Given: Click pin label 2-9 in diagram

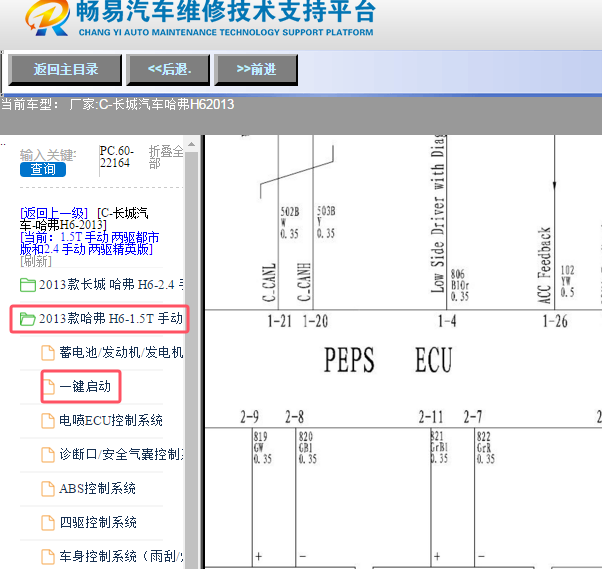Looking at the screenshot, I should 250,417.
